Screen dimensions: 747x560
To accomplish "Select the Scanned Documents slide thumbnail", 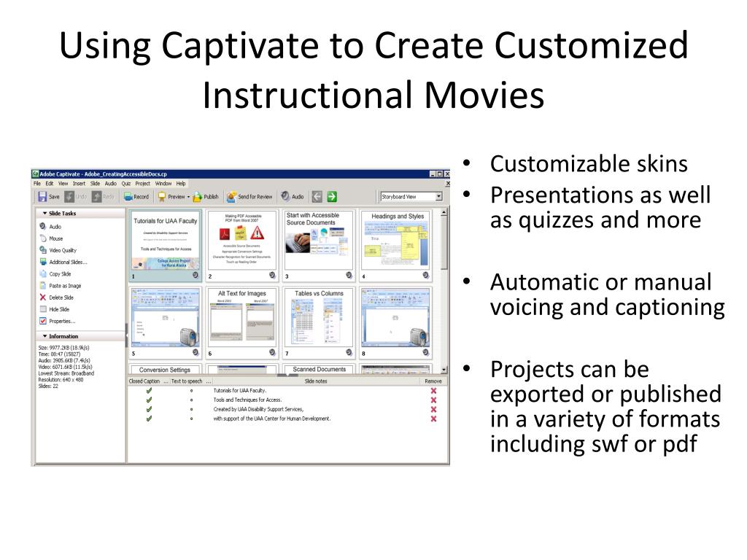I will (318, 370).
